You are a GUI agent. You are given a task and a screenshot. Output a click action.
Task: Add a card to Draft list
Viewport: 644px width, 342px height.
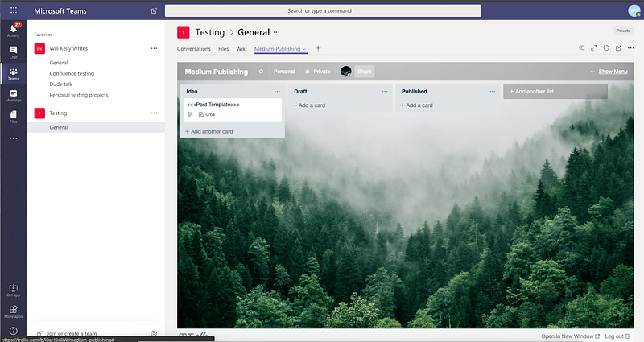pos(309,105)
